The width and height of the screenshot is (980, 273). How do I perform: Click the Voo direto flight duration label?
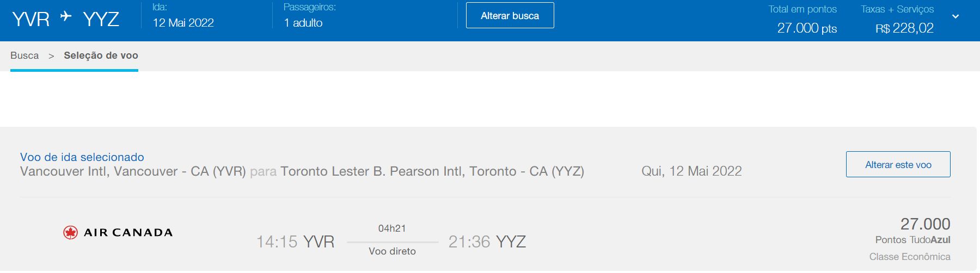pyautogui.click(x=392, y=251)
